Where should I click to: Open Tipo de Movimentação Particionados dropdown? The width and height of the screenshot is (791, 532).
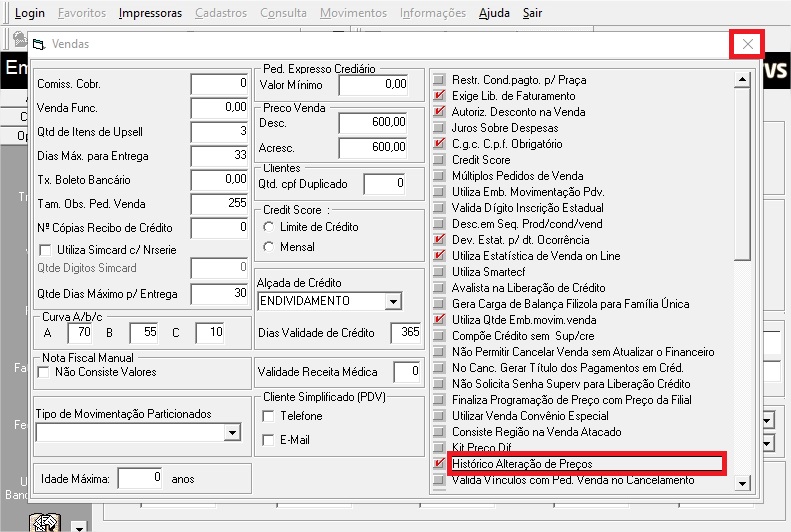coord(232,433)
